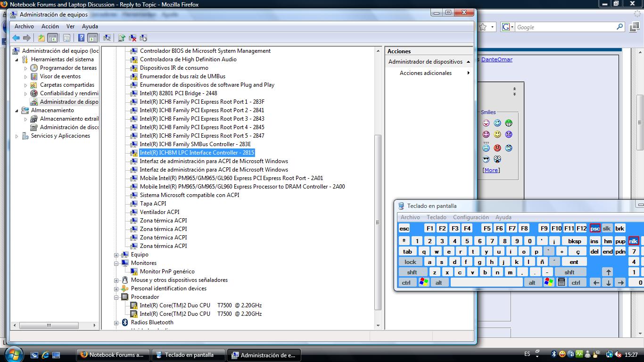The height and width of the screenshot is (362, 644).
Task: Click the Internet Explorer quick launch icon
Action: (45, 355)
